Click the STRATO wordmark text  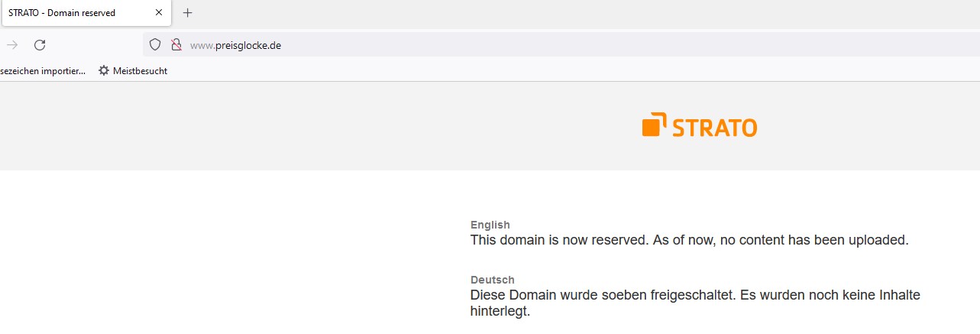click(x=714, y=127)
